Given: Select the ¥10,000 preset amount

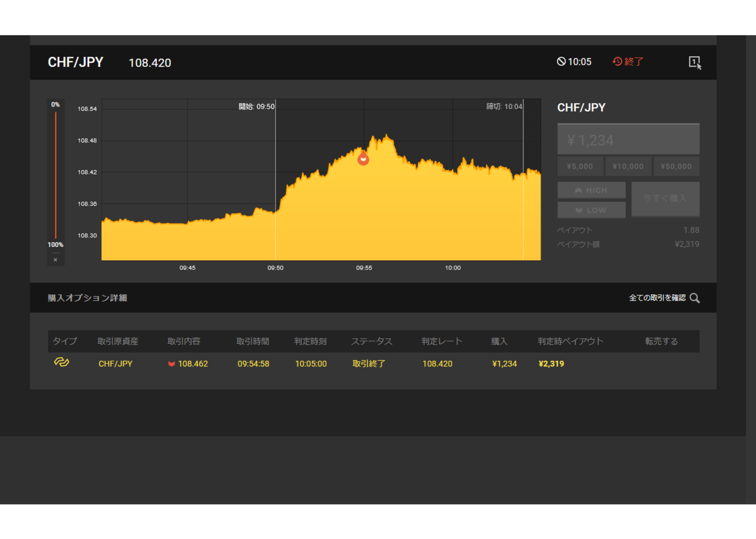Looking at the screenshot, I should (628, 166).
